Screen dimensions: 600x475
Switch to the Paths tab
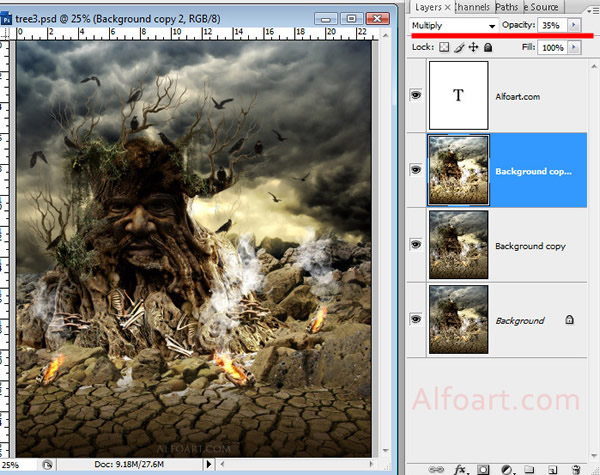point(505,7)
